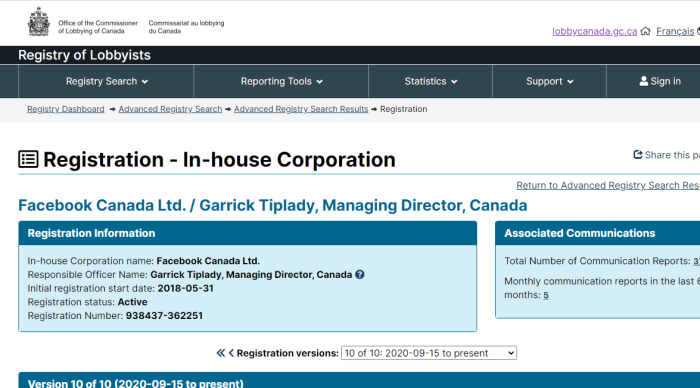The image size is (700, 388).
Task: Jump to first registration version double chevron
Action: [221, 353]
